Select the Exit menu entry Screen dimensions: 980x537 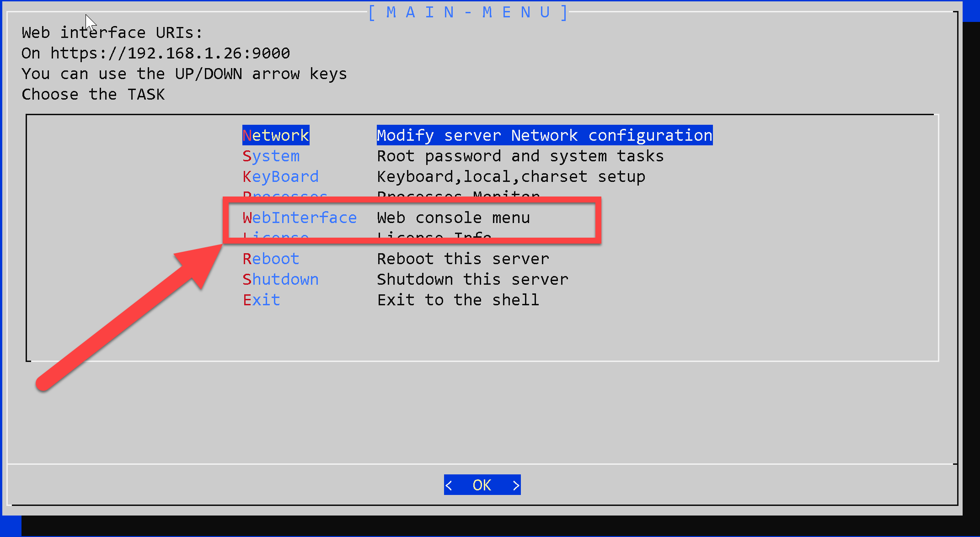[x=261, y=300]
